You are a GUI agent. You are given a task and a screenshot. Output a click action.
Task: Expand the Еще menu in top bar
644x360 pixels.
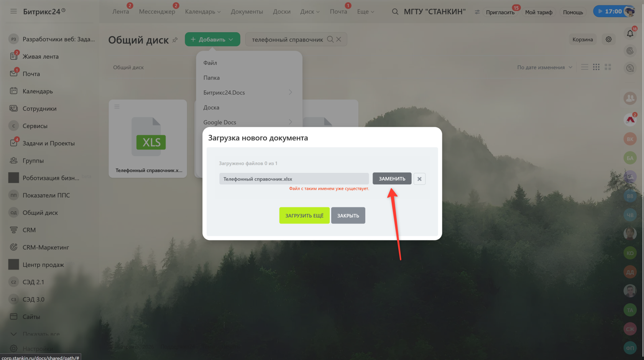click(x=365, y=12)
